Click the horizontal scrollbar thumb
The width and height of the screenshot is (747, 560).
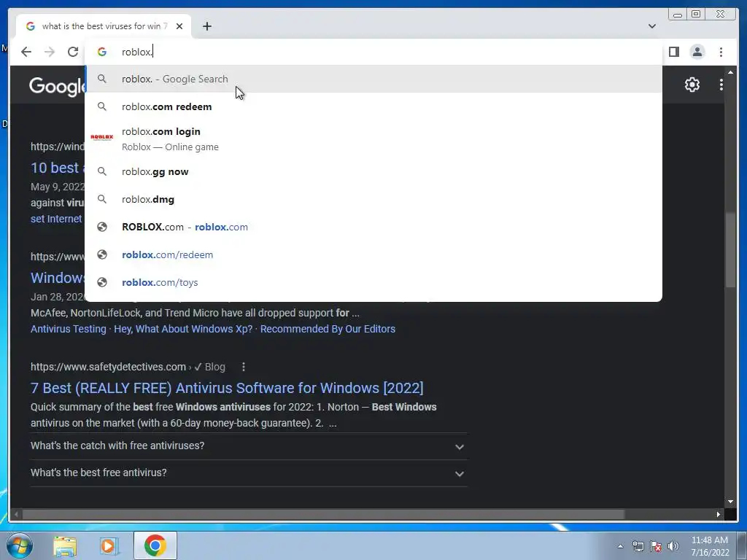(323, 514)
